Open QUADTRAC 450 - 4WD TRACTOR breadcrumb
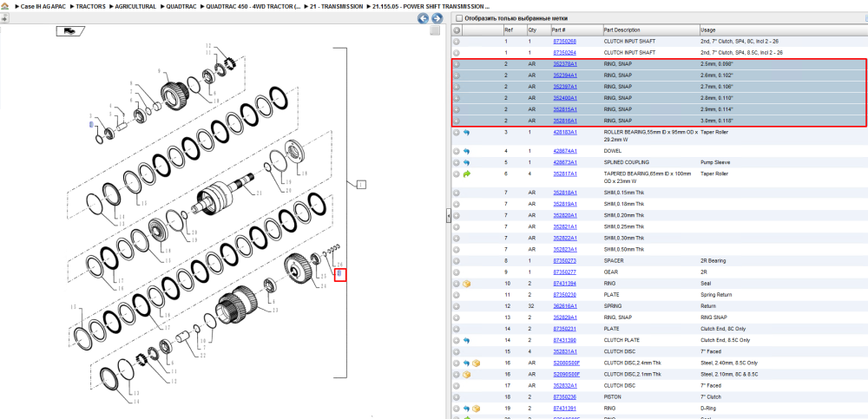This screenshot has width=868, height=419. pyautogui.click(x=253, y=6)
